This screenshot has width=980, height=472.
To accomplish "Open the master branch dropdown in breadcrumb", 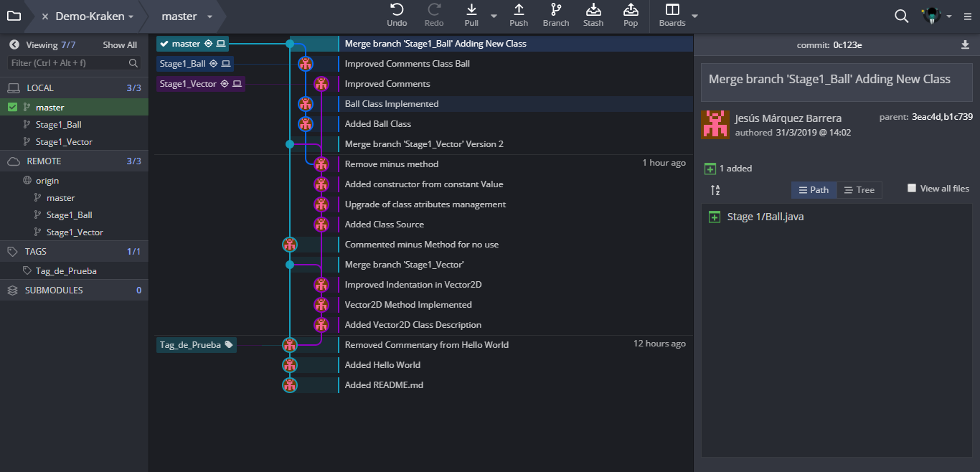I will 209,16.
